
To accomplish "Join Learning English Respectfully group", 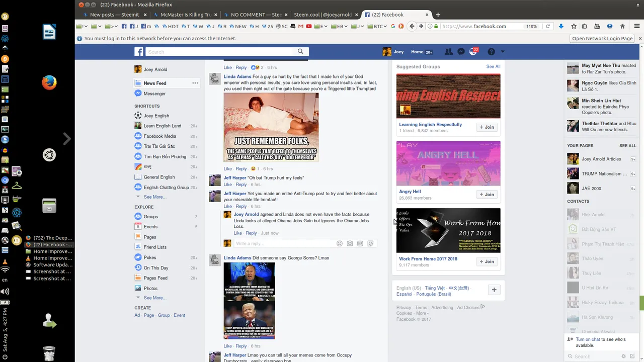I will pos(487,127).
